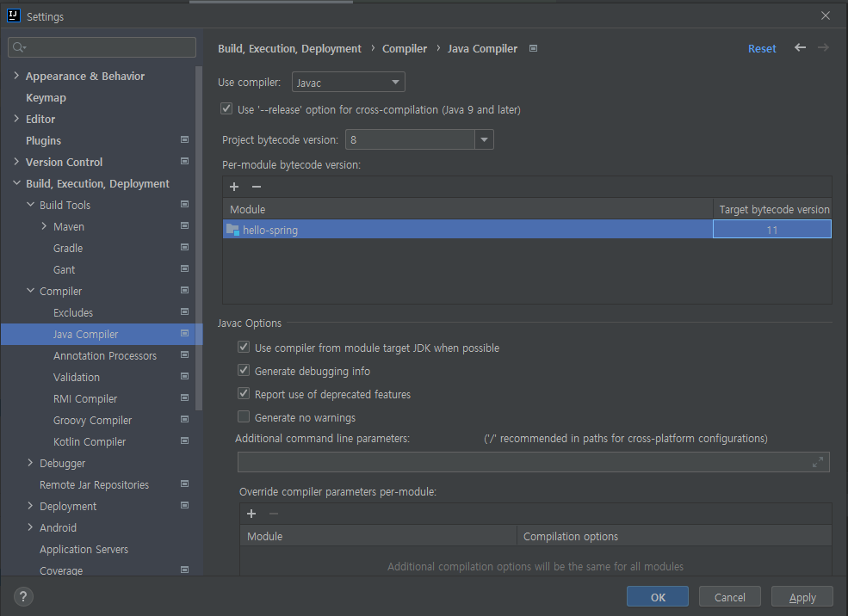848x616 pixels.
Task: Toggle '--release' option for cross-compilation checkbox
Action: (226, 108)
